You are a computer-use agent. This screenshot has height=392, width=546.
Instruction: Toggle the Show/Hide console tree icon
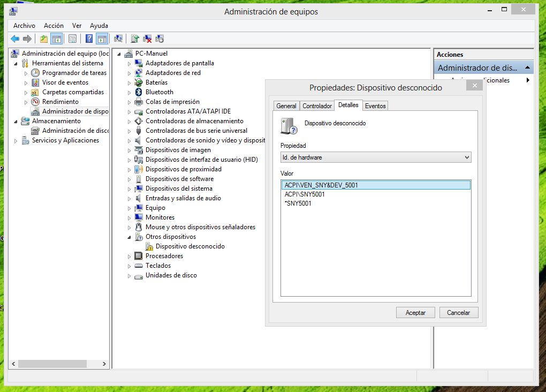[x=57, y=38]
